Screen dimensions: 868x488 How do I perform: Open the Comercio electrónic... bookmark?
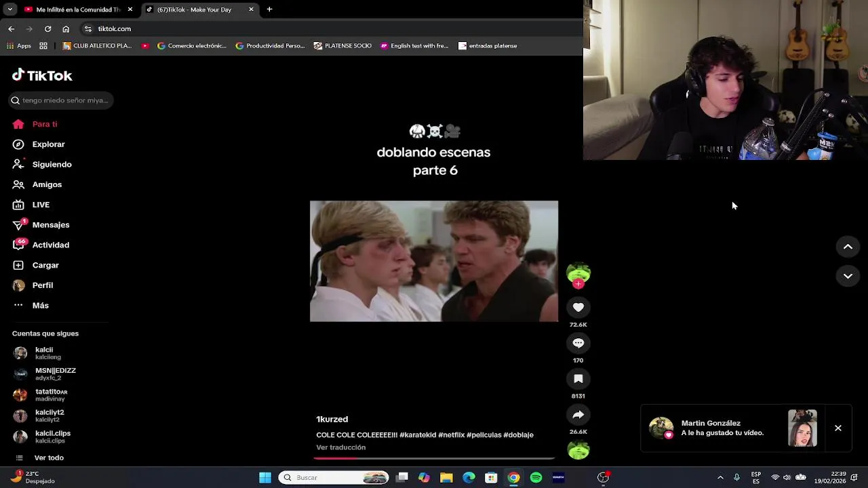192,46
